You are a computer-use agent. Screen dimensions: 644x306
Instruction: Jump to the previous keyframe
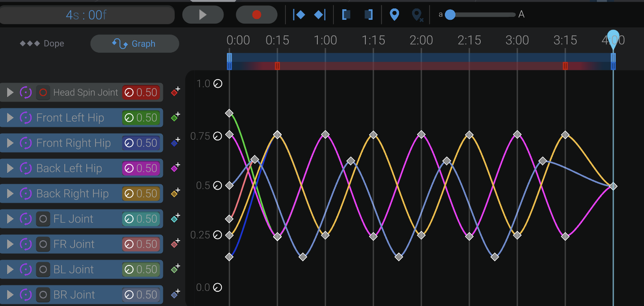pyautogui.click(x=299, y=15)
